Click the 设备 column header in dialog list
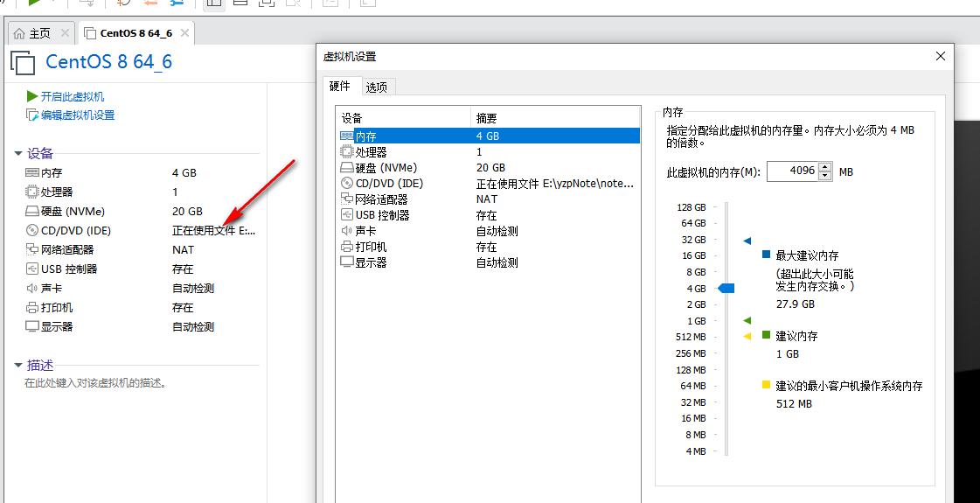 pyautogui.click(x=402, y=118)
